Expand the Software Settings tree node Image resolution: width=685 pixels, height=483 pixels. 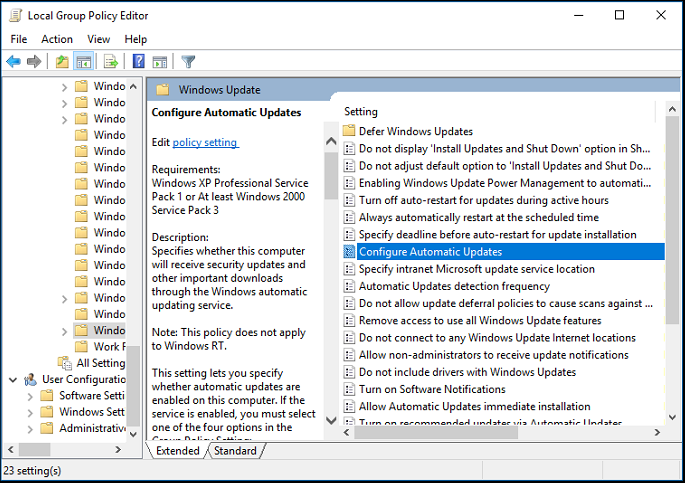[29, 396]
